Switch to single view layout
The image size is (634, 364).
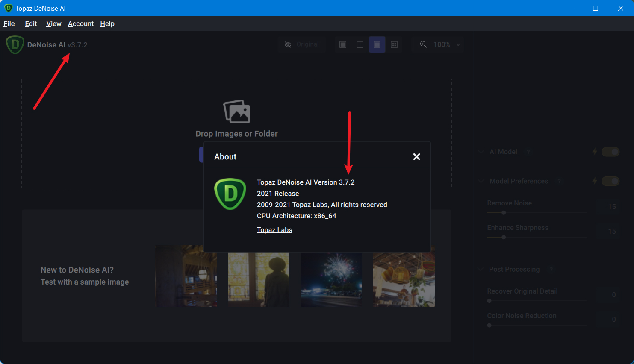click(x=343, y=44)
